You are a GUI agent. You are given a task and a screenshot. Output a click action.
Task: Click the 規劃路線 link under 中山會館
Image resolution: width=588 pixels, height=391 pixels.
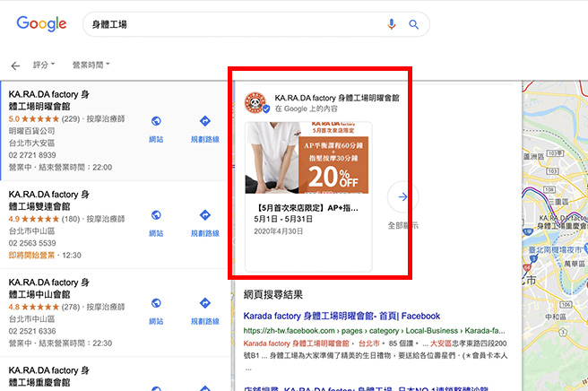pyautogui.click(x=205, y=321)
